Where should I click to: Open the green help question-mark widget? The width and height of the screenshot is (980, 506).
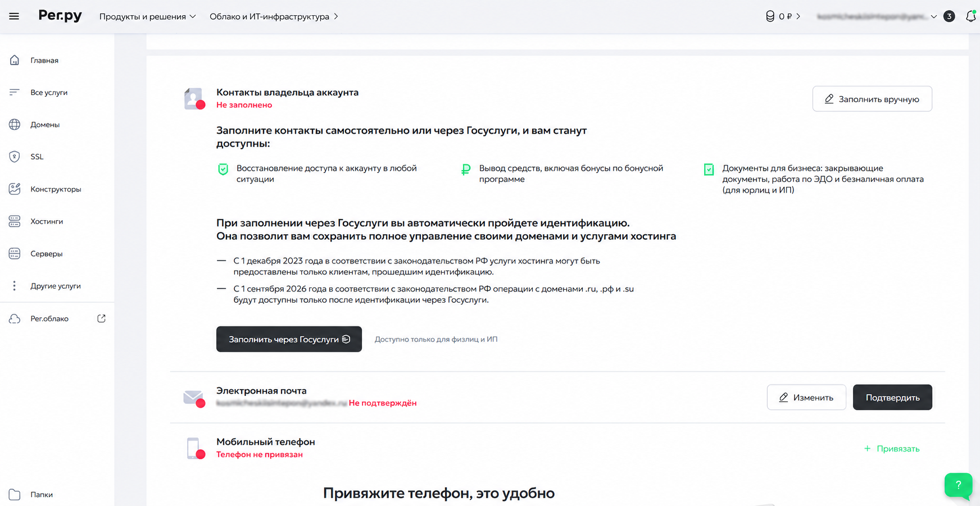[x=958, y=485]
